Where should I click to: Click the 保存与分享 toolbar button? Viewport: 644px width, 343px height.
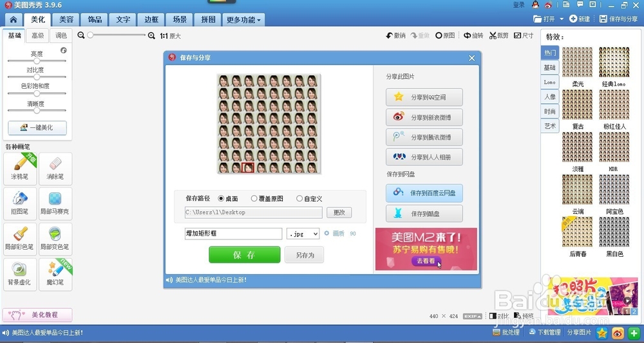[618, 19]
